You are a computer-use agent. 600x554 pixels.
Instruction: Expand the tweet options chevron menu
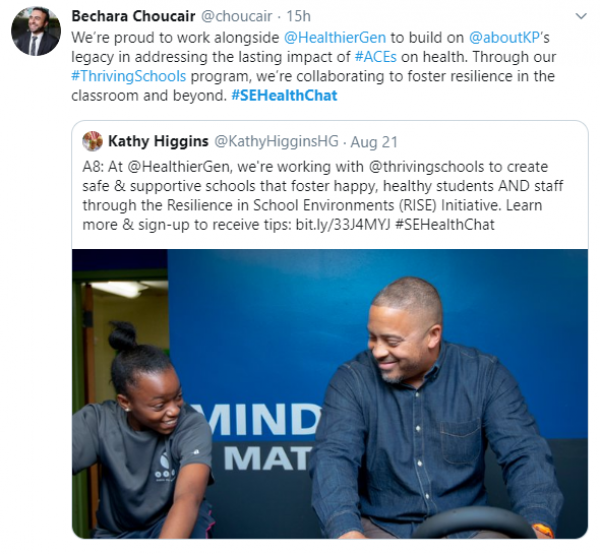point(581,16)
